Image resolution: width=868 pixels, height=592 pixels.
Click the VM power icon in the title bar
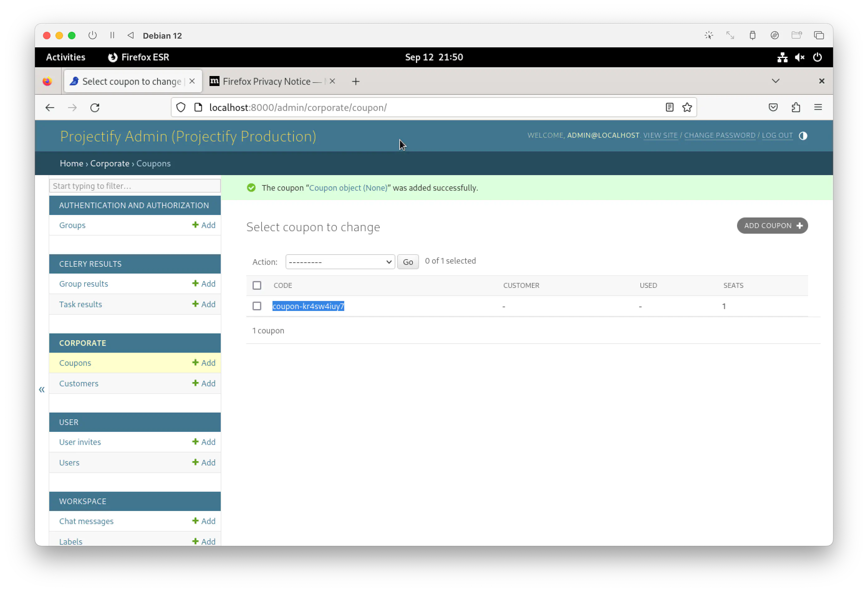click(92, 36)
